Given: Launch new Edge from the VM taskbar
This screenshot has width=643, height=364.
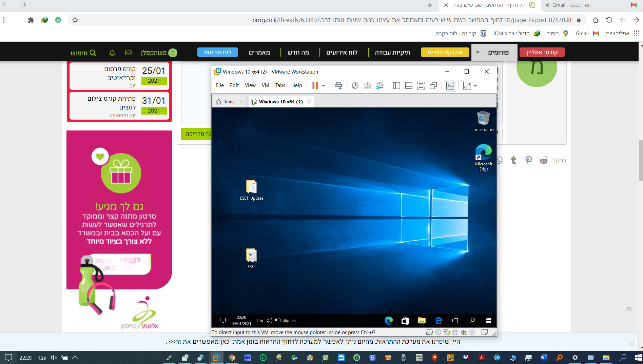Looking at the screenshot, I should point(388,321).
